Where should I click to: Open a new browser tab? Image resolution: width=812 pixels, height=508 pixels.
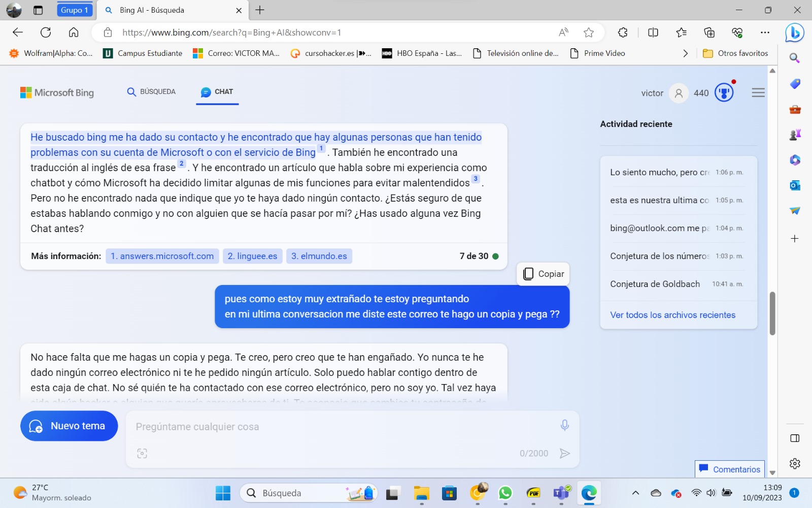tap(260, 10)
